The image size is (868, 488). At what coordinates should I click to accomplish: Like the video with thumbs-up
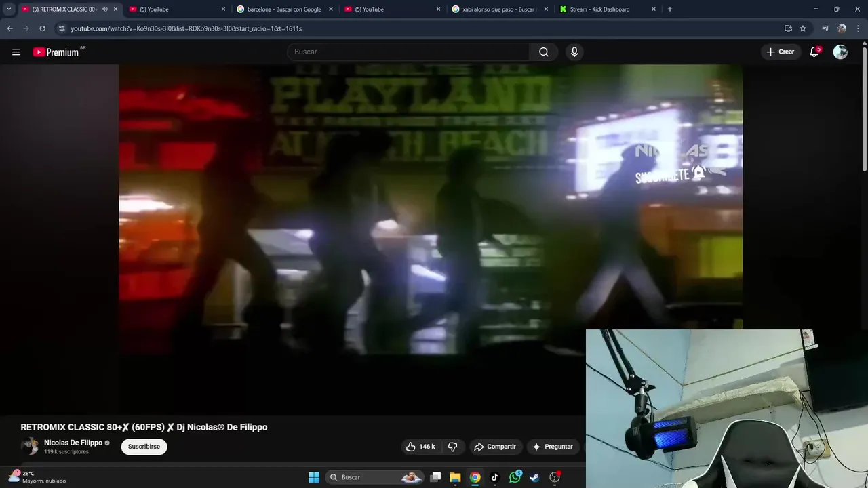click(x=420, y=447)
